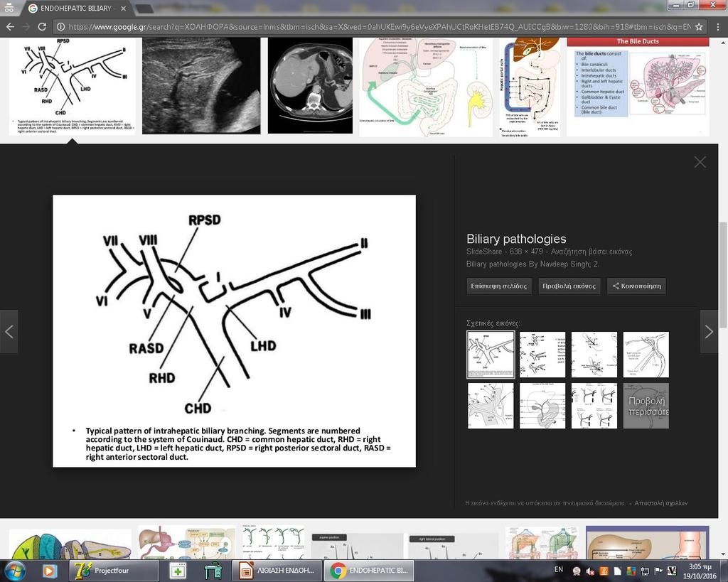
Task: Click the Κοινοποίηση share button
Action: pyautogui.click(x=636, y=286)
